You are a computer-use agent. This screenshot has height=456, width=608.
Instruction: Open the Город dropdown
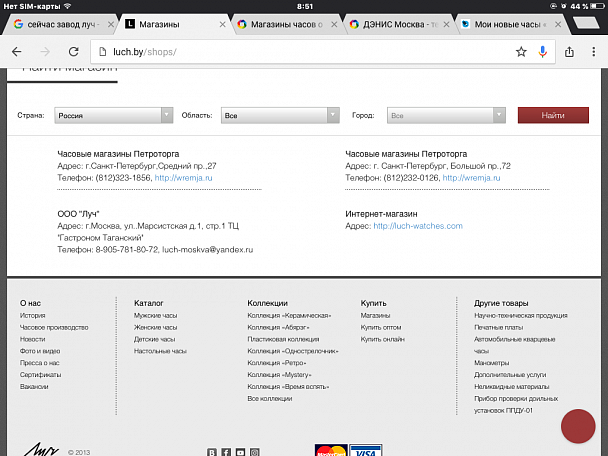click(446, 115)
